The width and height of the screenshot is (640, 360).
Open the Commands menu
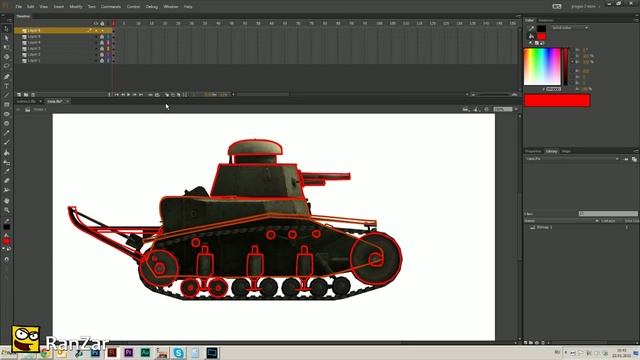(x=111, y=7)
